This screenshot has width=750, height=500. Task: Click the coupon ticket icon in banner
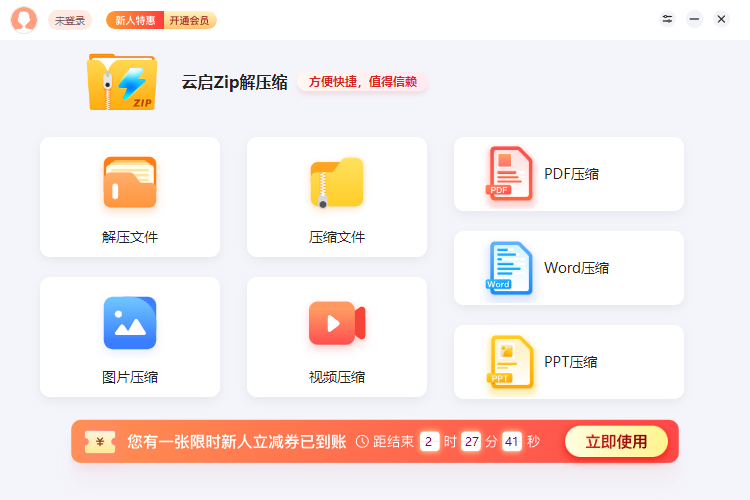click(x=100, y=442)
